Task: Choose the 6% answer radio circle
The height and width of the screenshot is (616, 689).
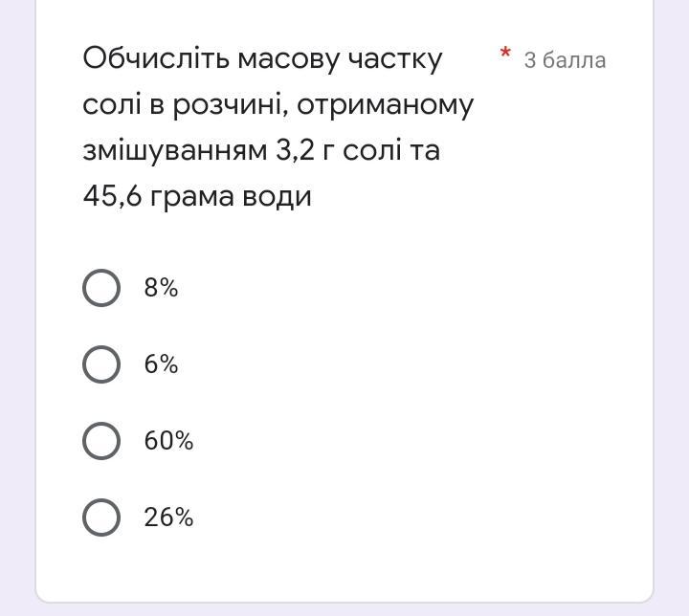Action: point(101,364)
